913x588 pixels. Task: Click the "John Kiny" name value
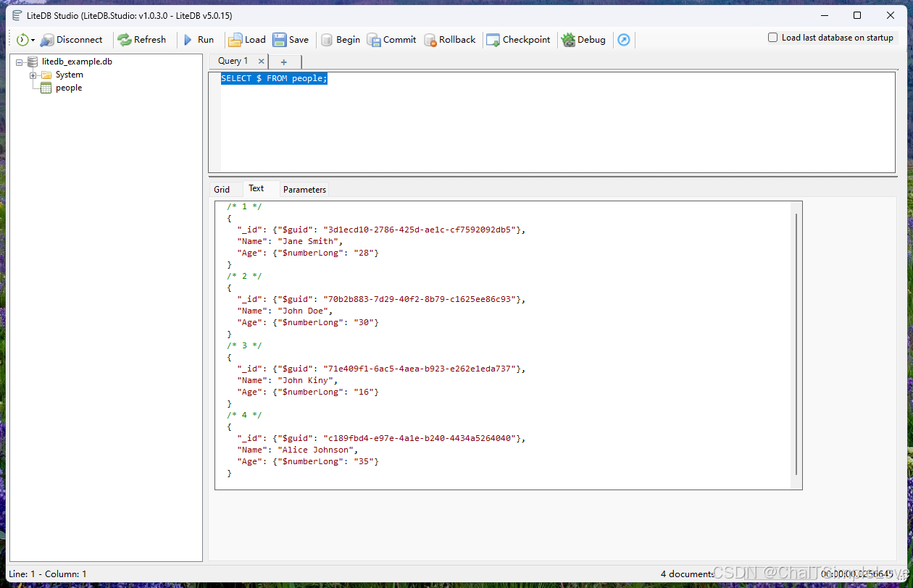(x=307, y=380)
